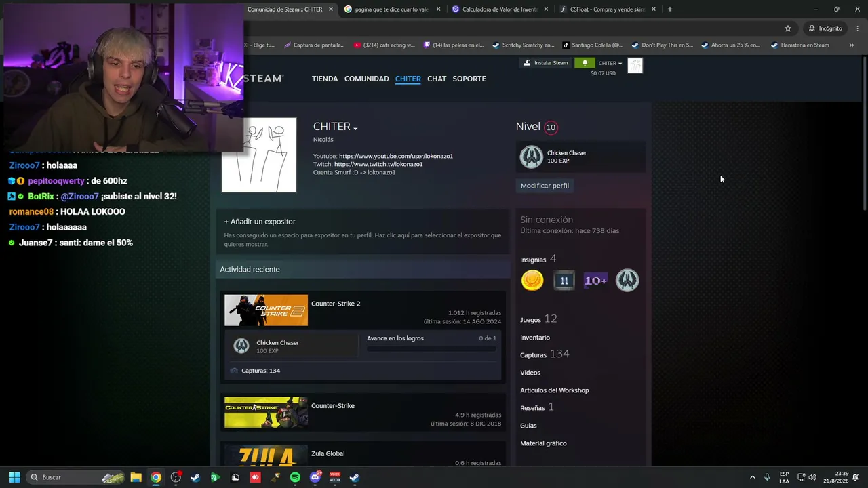Show more bookmarks with the double chevron
Screen dimensions: 868x488
(852, 45)
